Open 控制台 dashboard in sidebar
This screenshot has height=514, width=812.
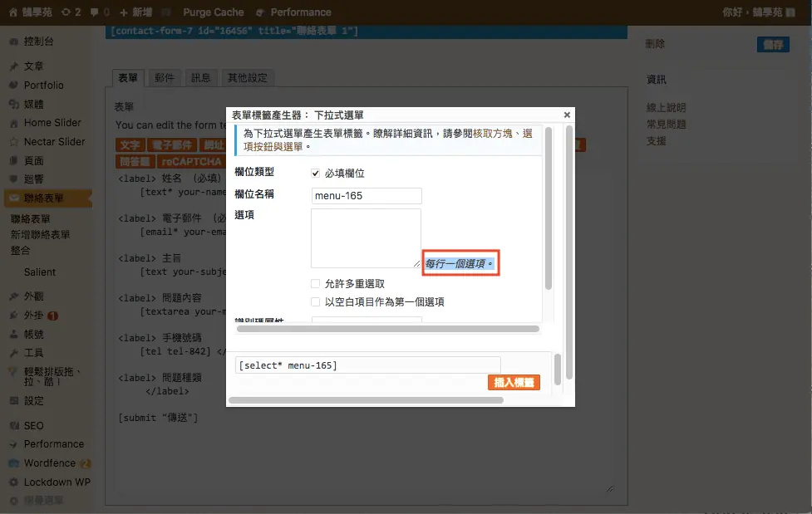point(39,42)
